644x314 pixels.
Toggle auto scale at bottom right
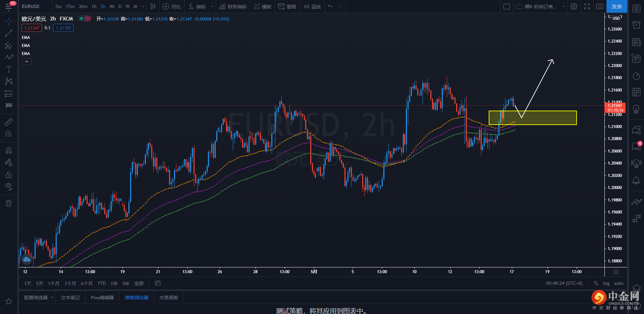(619, 283)
